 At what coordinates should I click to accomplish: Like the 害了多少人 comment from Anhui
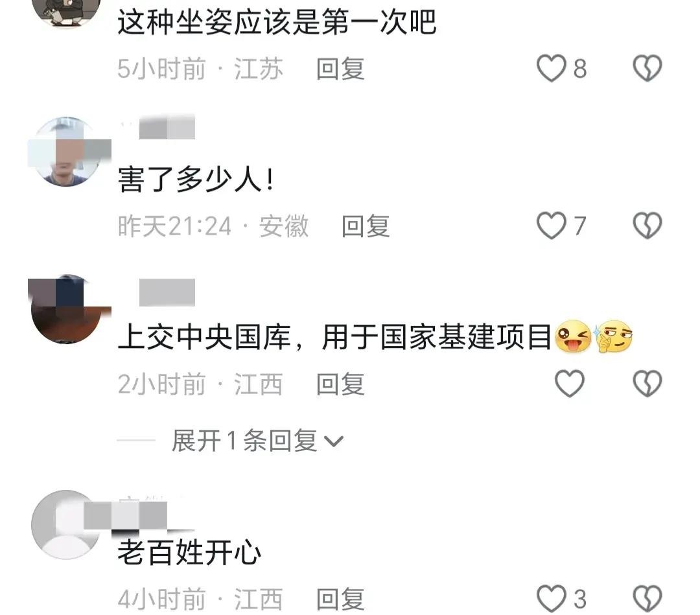pyautogui.click(x=552, y=226)
